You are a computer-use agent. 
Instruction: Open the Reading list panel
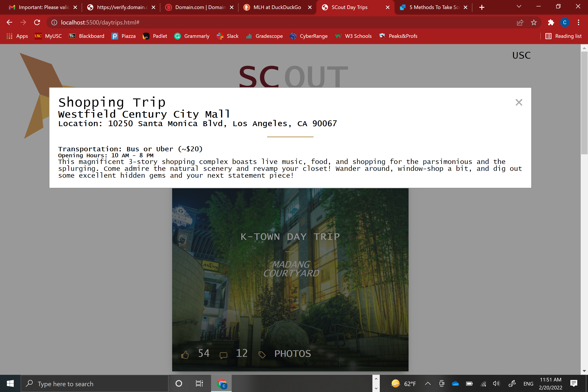[563, 36]
